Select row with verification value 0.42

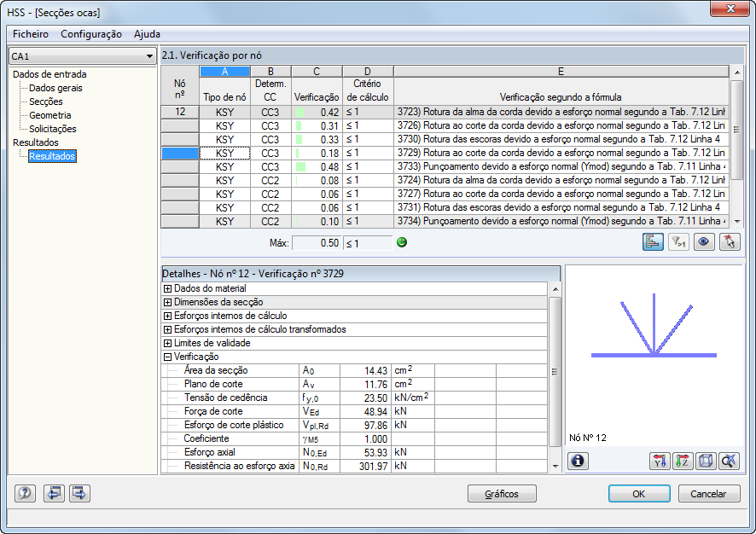445,112
